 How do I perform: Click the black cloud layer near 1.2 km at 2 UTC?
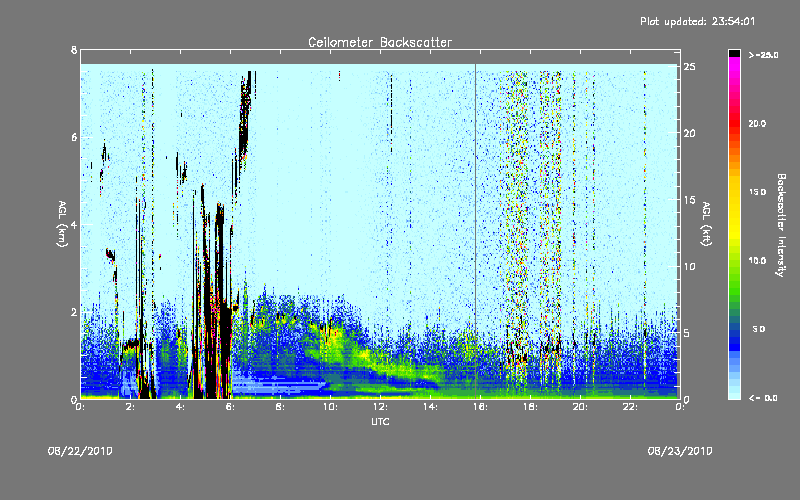click(132, 343)
